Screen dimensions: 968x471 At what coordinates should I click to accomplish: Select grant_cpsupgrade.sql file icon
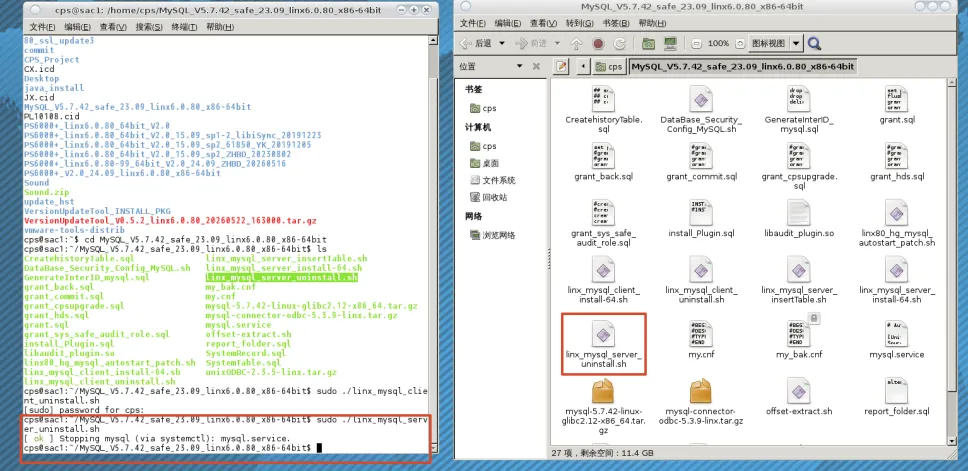click(x=799, y=156)
